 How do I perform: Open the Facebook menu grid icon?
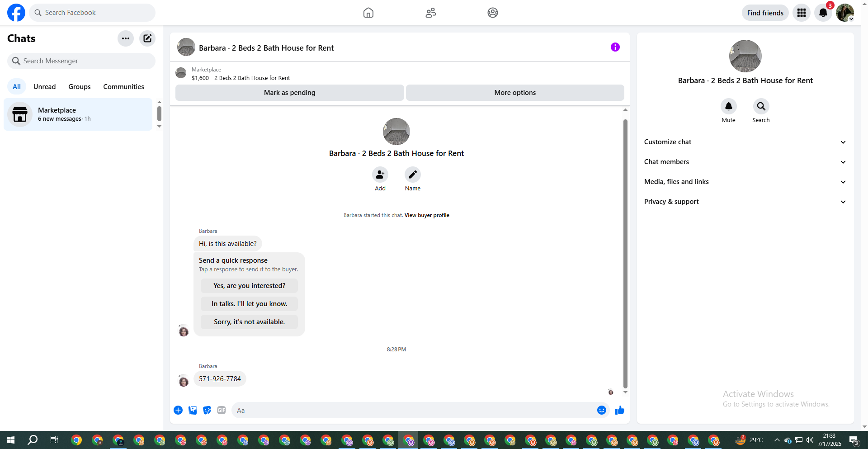[802, 13]
